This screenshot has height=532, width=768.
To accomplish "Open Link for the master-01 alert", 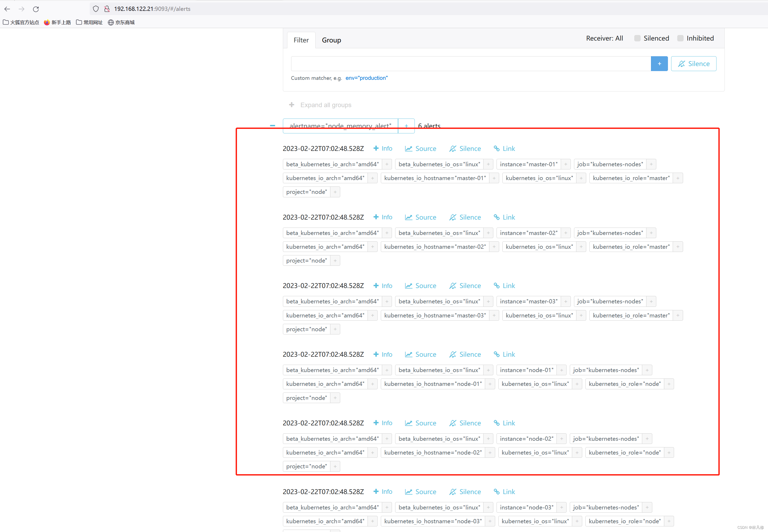I will click(x=504, y=149).
